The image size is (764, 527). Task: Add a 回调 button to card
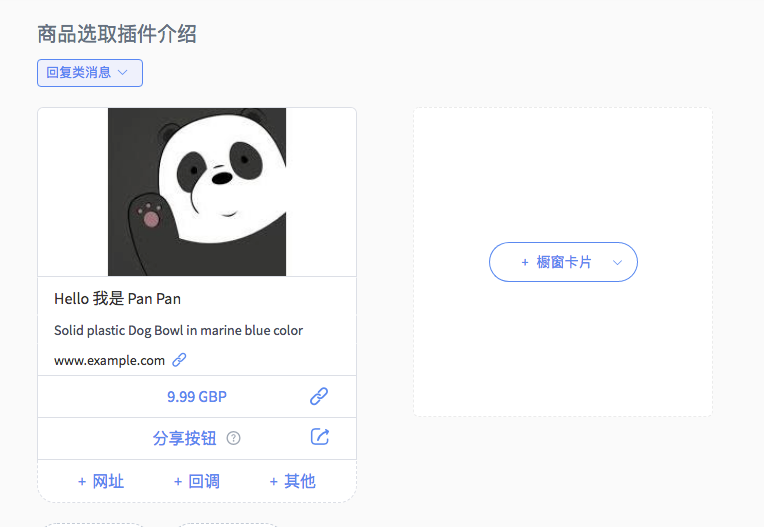197,482
